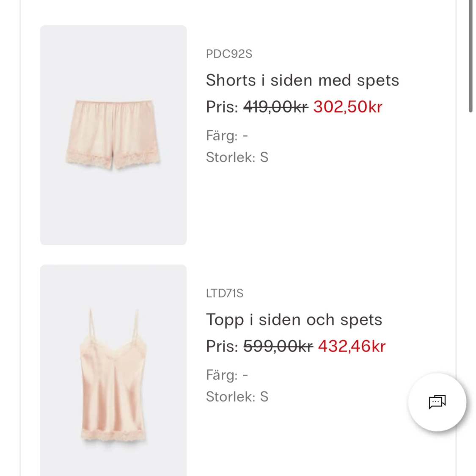The height and width of the screenshot is (476, 476).
Task: Click the 'Färg: -' line for the top
Action: pyautogui.click(x=227, y=375)
